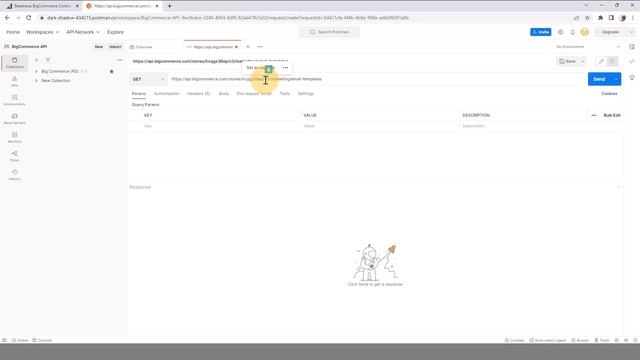Open the Send button dropdown arrow
640x360 pixels.
[x=616, y=79]
